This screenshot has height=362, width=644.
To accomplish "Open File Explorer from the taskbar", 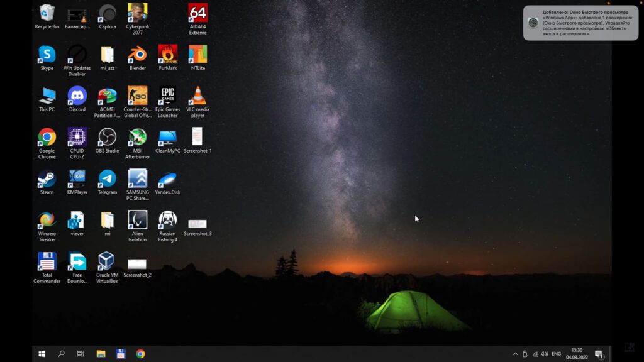I will (101, 354).
